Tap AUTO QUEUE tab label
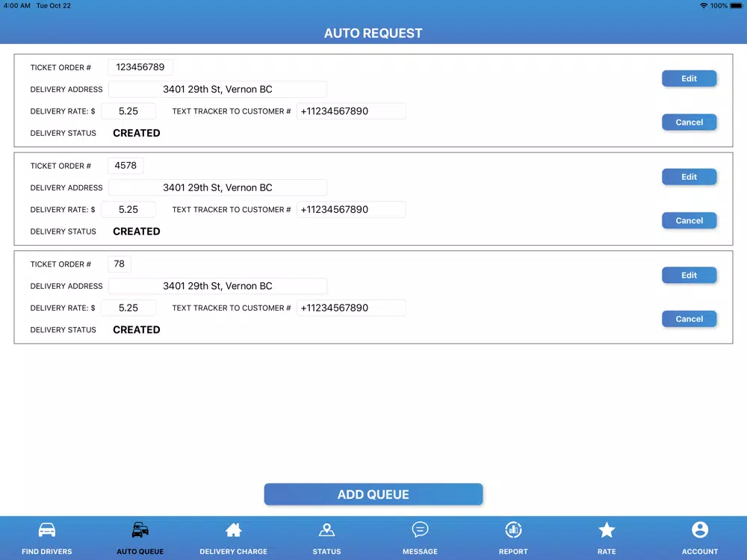This screenshot has height=560, width=747. click(140, 552)
